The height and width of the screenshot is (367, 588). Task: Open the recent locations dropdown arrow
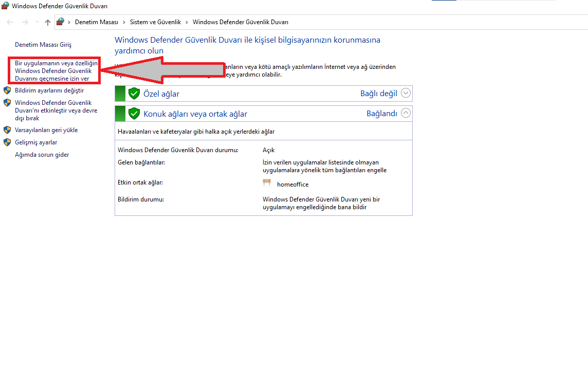pyautogui.click(x=37, y=22)
